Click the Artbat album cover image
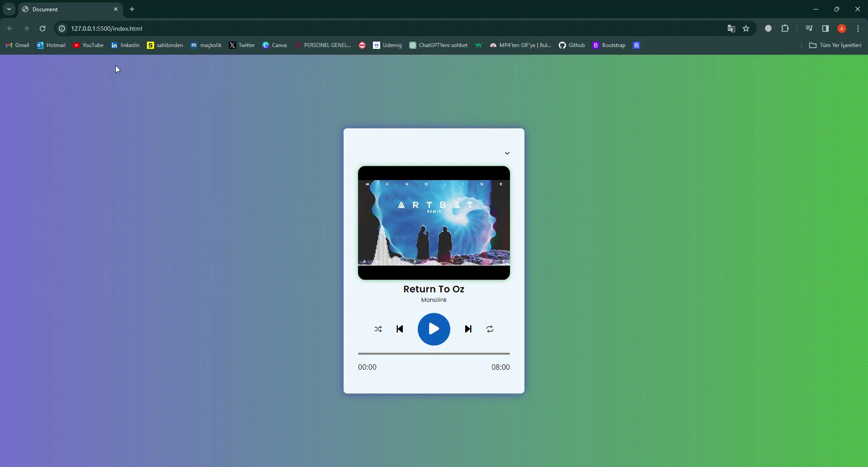The width and height of the screenshot is (868, 467). coord(434,223)
